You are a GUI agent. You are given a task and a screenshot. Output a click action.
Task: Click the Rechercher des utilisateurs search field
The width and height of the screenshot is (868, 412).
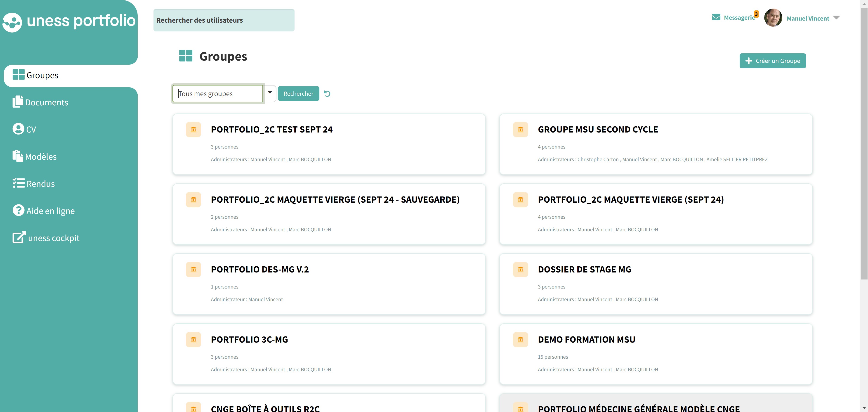click(224, 20)
